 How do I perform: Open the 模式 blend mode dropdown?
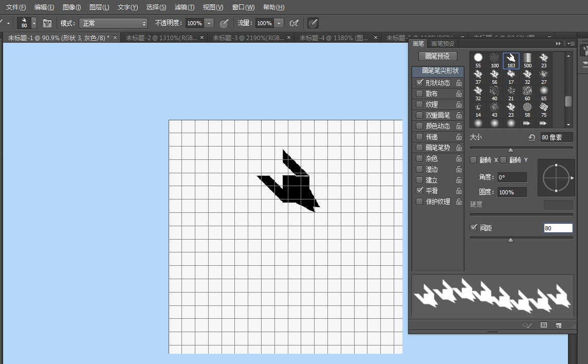pyautogui.click(x=113, y=23)
